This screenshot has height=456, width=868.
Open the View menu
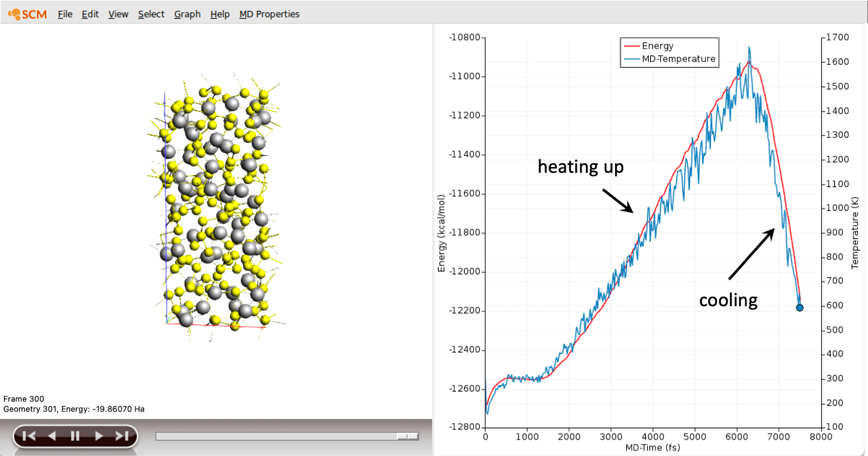pyautogui.click(x=118, y=14)
